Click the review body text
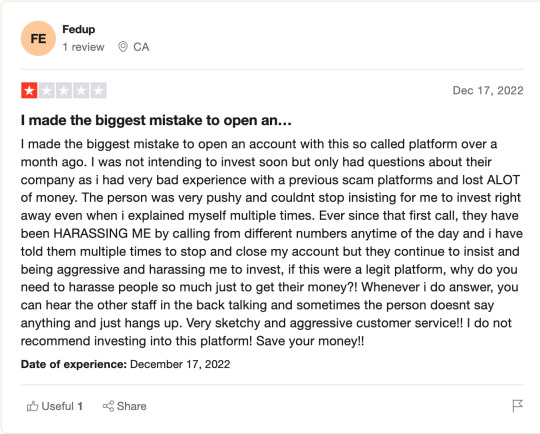The width and height of the screenshot is (540, 434). (x=272, y=242)
